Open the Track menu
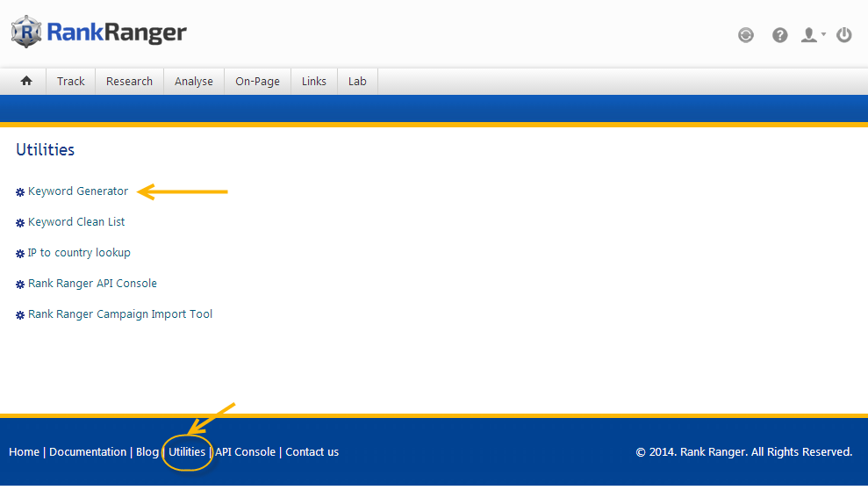The image size is (868, 490). coord(71,81)
